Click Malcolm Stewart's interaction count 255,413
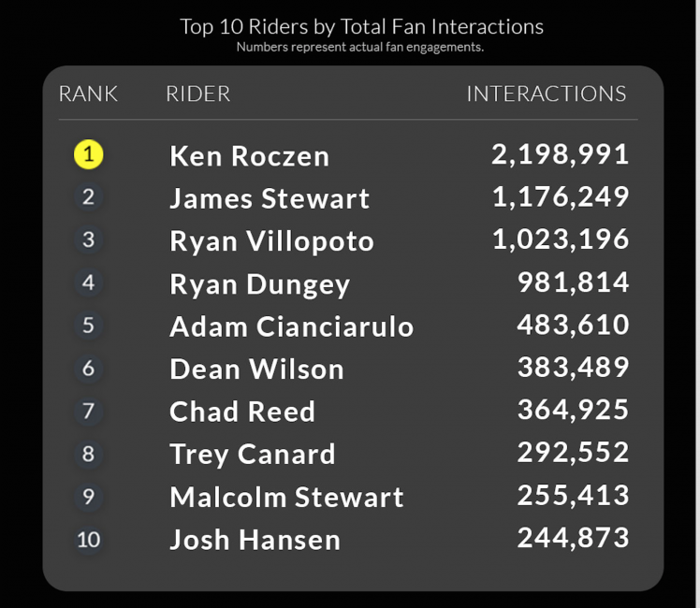The width and height of the screenshot is (700, 608). click(573, 496)
